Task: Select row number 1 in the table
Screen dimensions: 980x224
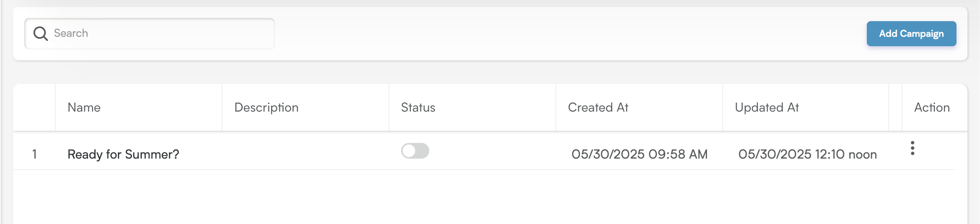Action: point(34,154)
